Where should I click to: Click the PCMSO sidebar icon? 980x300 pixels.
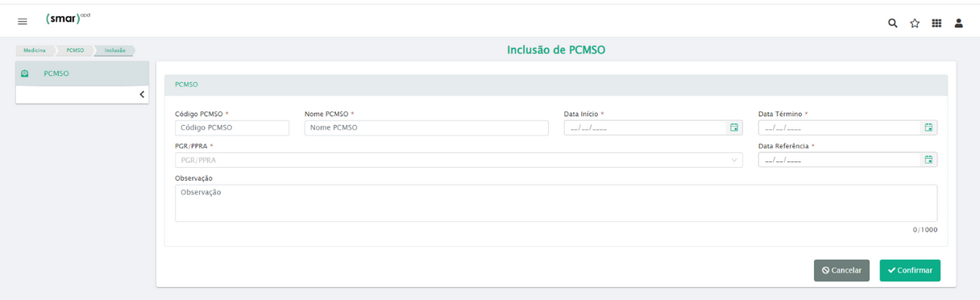25,73
